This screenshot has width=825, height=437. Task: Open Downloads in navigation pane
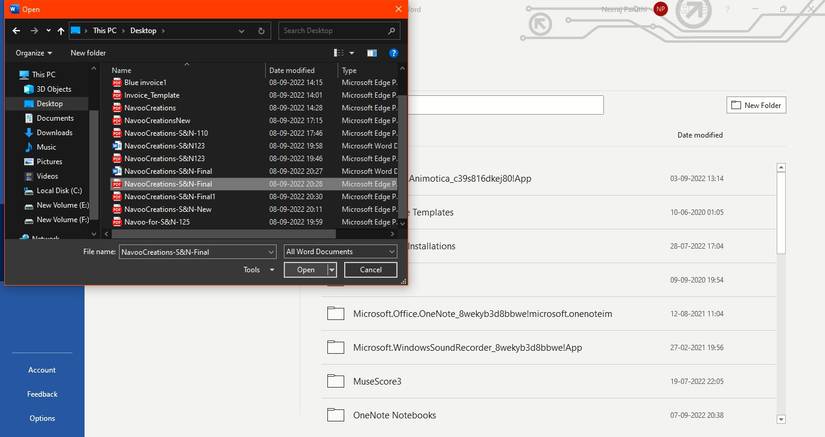(48, 133)
